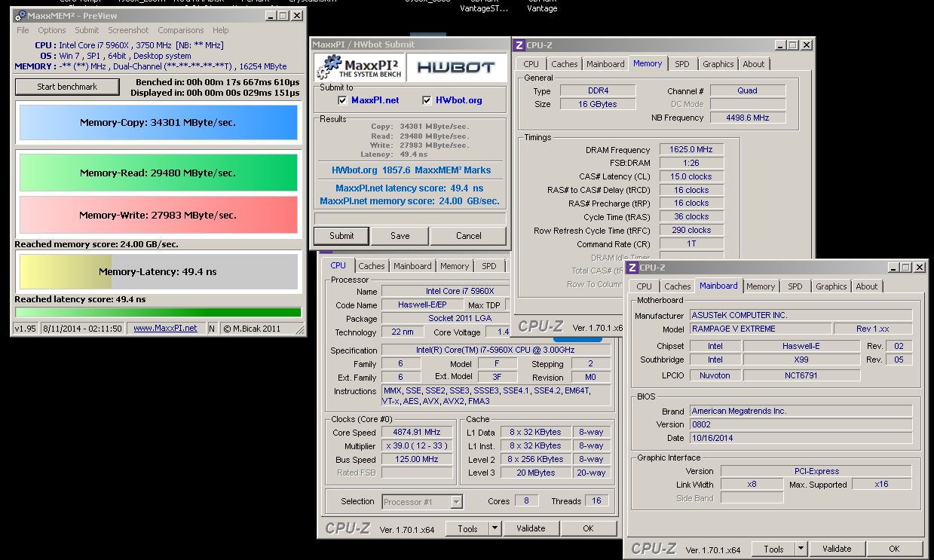934x560 pixels.
Task: Expand Tools dropdown arrow in CPU window
Action: coord(495,528)
